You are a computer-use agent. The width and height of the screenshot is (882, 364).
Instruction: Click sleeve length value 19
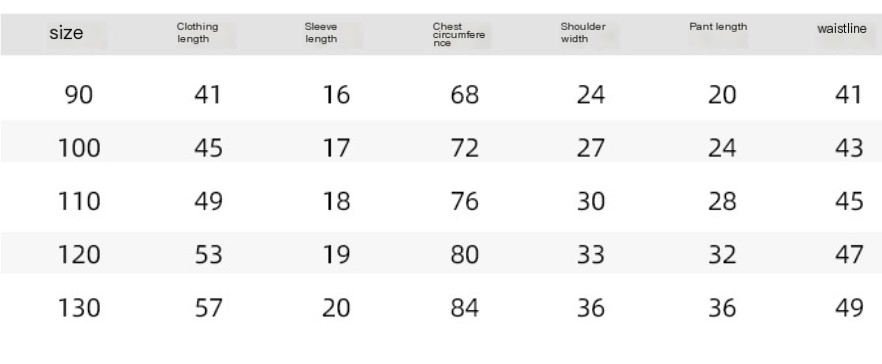(x=336, y=254)
